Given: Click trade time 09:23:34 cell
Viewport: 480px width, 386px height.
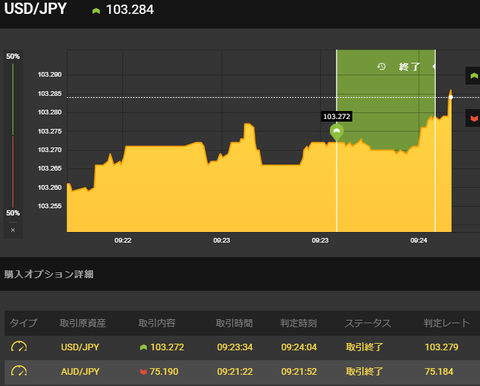Looking at the screenshot, I should tap(235, 347).
